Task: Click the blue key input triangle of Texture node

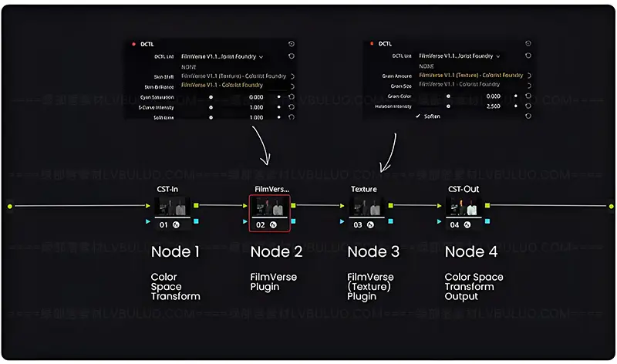Action: pyautogui.click(x=342, y=221)
